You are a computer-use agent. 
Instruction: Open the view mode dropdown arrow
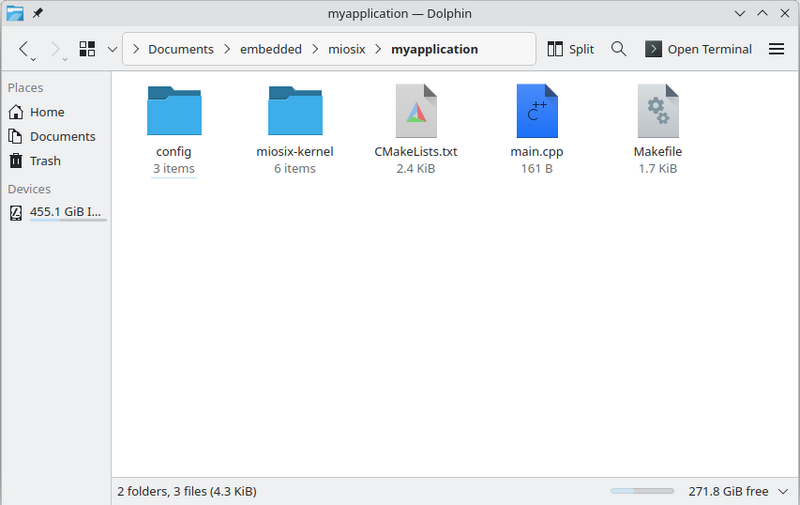[x=113, y=49]
